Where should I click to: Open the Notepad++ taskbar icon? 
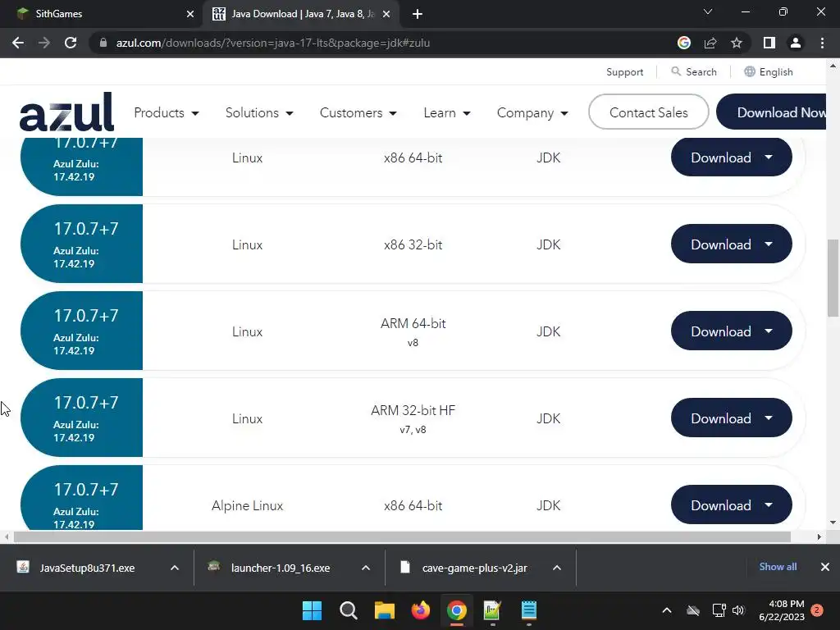click(x=492, y=610)
